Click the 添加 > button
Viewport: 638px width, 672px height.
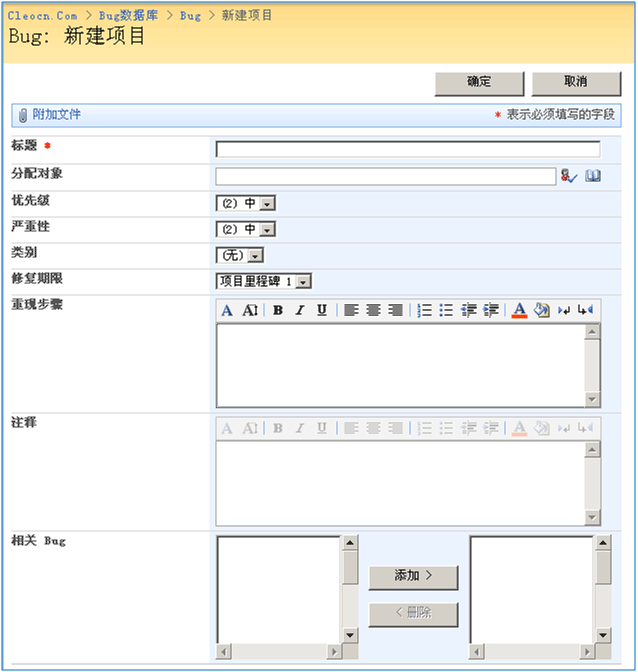coord(413,577)
